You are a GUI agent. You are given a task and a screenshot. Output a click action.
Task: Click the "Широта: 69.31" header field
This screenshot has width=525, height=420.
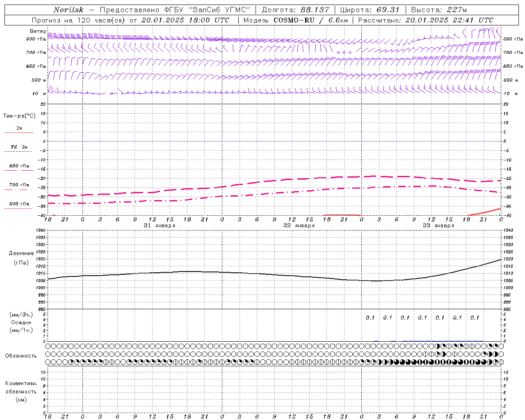tap(370, 10)
